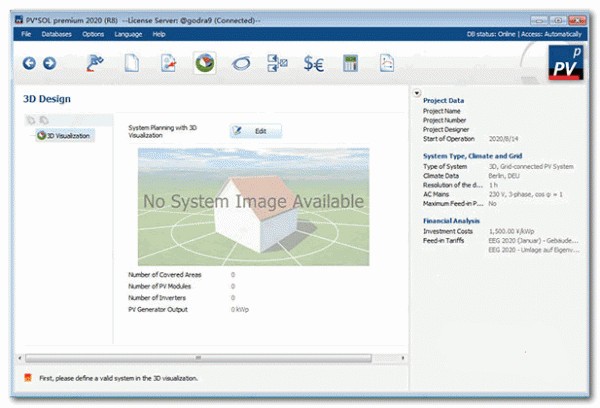Image resolution: width=600 pixels, height=408 pixels.
Task: Open the File menu
Action: point(26,34)
